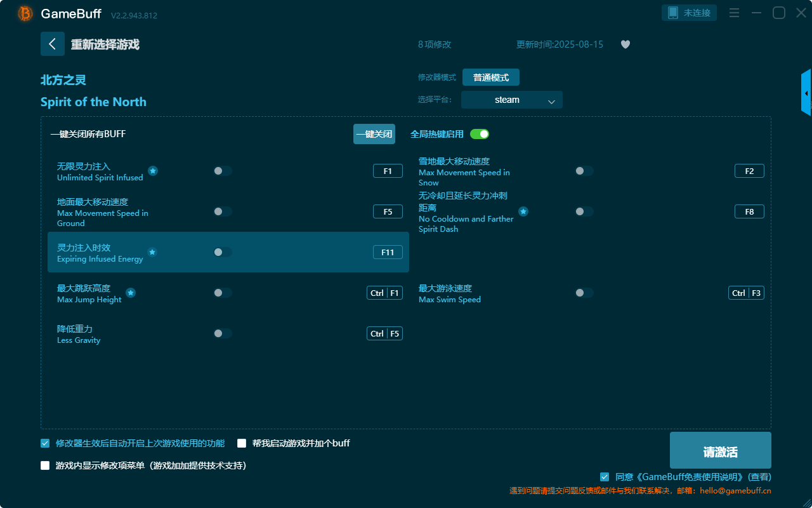Click the back arrow button

point(53,44)
